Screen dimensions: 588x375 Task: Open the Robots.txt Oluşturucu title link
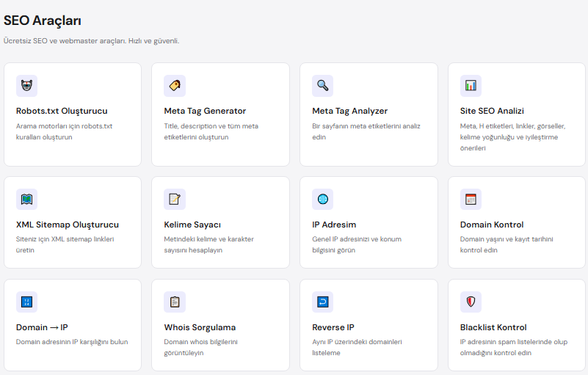[x=62, y=111]
